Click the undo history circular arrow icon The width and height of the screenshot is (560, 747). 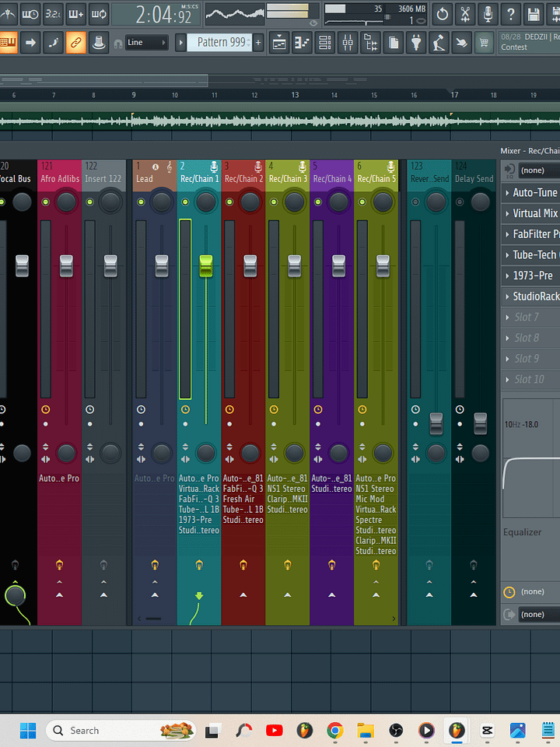click(442, 14)
